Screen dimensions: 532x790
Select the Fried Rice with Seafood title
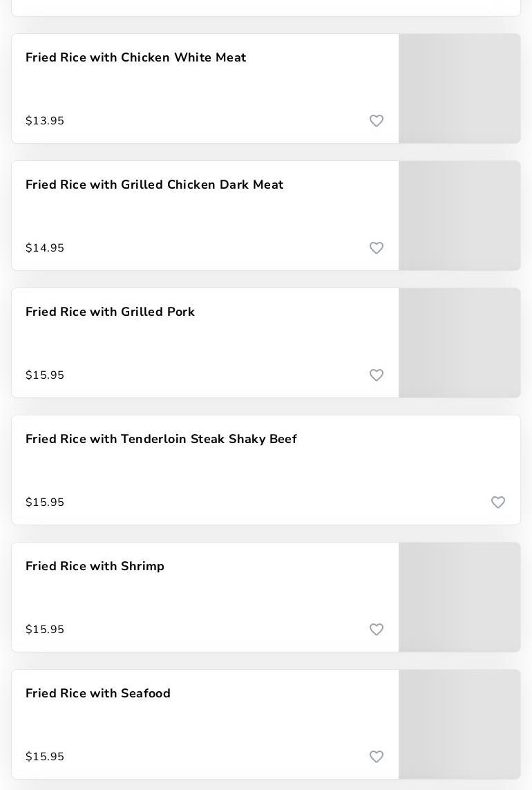pyautogui.click(x=97, y=693)
